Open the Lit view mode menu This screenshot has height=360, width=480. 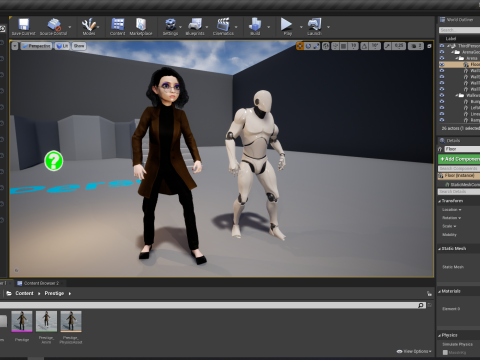(62, 46)
